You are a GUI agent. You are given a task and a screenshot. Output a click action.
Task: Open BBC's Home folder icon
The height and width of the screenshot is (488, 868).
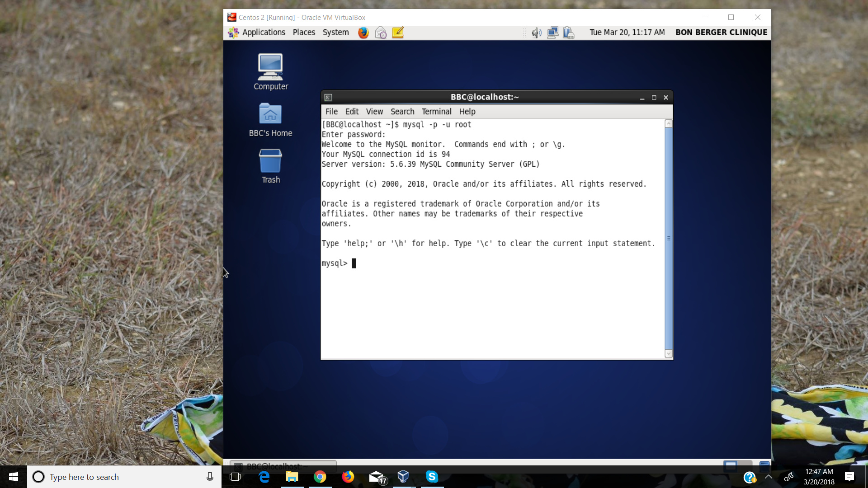point(270,120)
